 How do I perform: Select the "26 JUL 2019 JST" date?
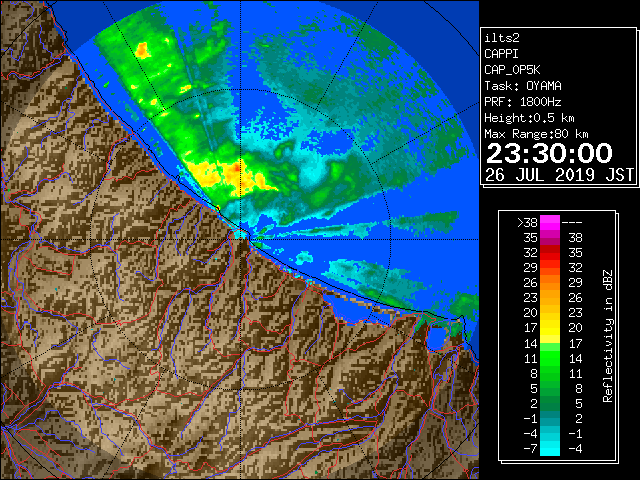(559, 175)
